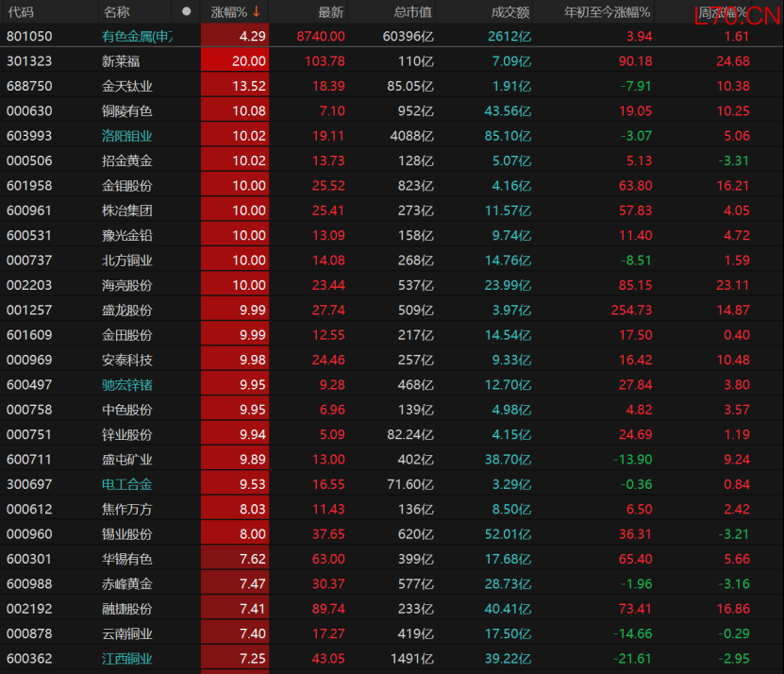Sort by the 年初至今涨幅% column header

607,12
